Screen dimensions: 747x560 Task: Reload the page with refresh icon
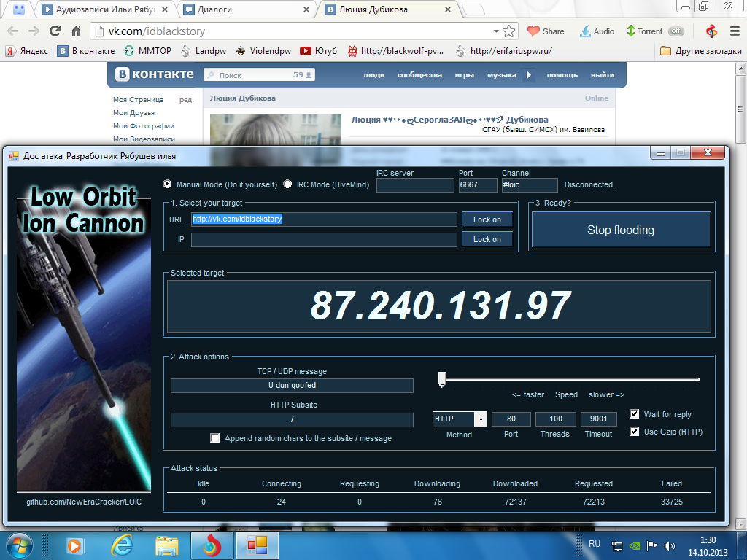click(x=55, y=31)
